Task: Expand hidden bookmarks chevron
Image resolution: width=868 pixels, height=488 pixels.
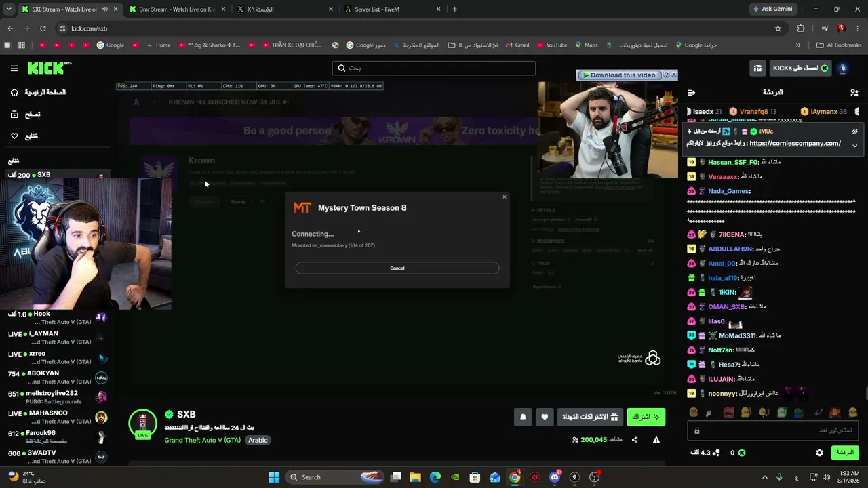Action: pos(798,45)
